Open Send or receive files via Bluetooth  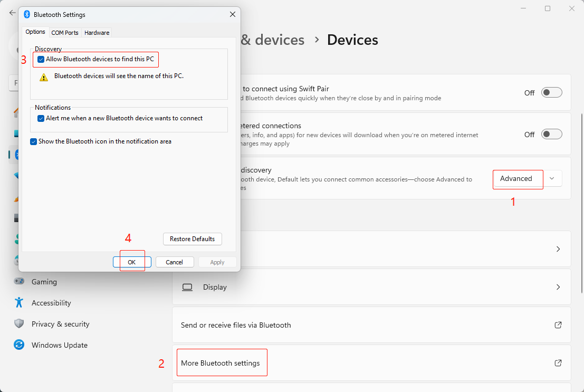(x=371, y=325)
